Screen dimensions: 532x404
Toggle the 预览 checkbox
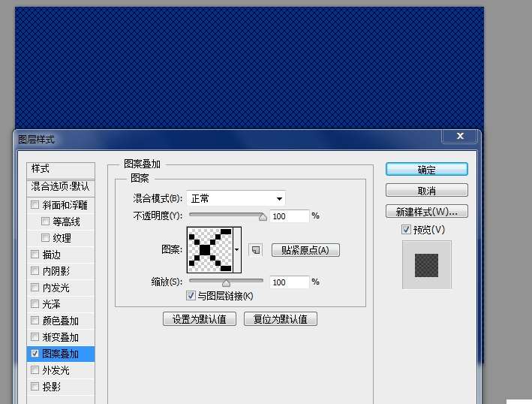point(406,230)
